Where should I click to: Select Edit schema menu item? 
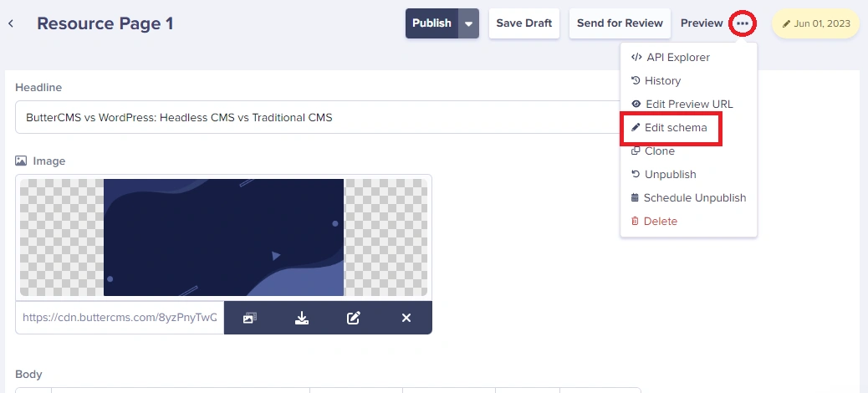[671, 128]
